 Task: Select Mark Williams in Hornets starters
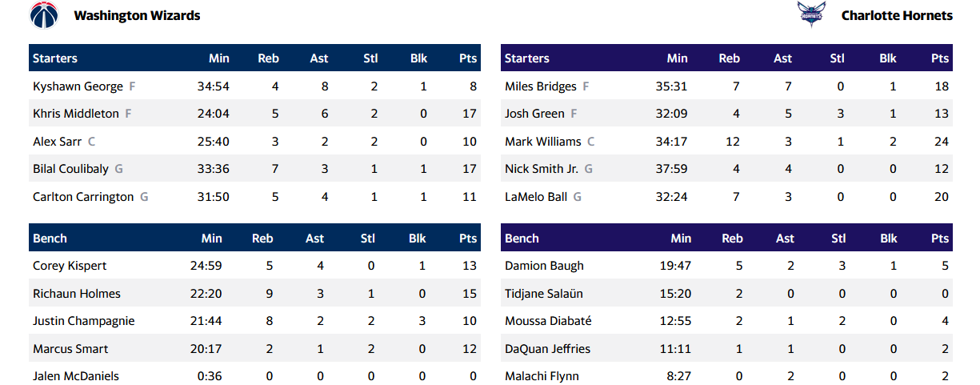click(542, 142)
